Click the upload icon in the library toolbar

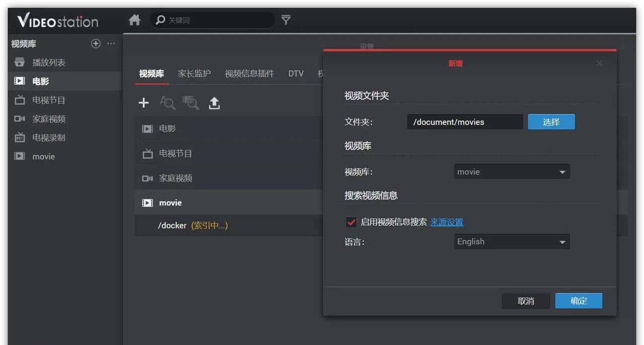pos(213,103)
